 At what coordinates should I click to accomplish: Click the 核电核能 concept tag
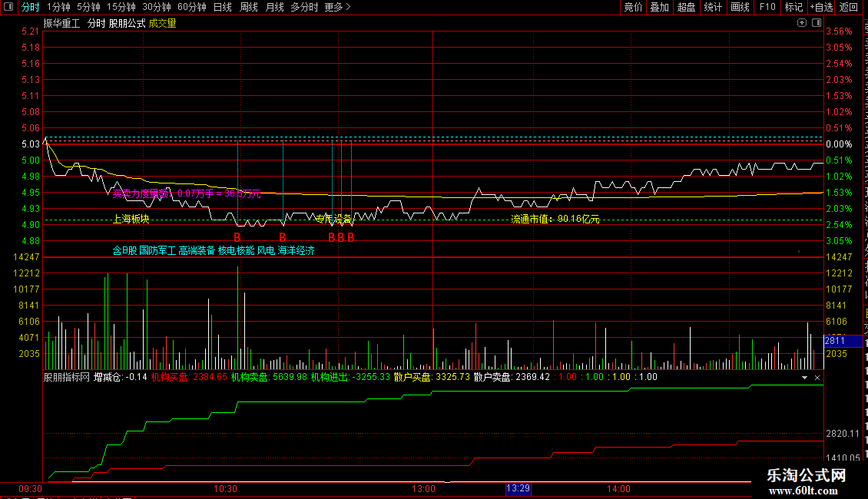click(237, 250)
